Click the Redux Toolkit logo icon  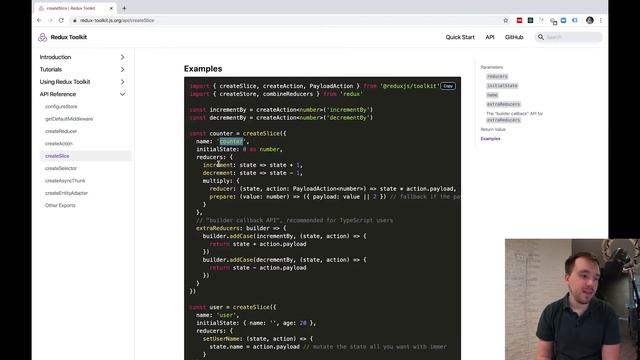coord(42,37)
